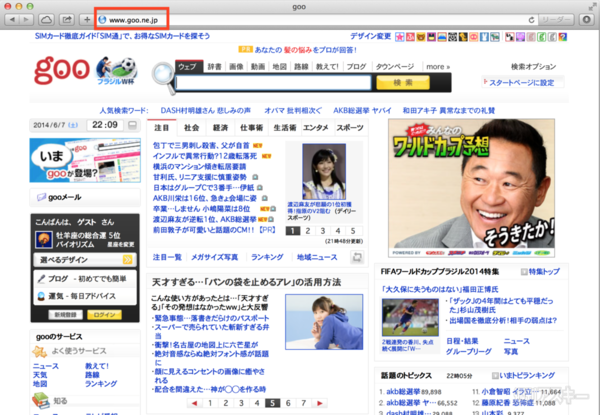Add bookmark with the plus button
Screen dimensions: 600x415
[87, 20]
